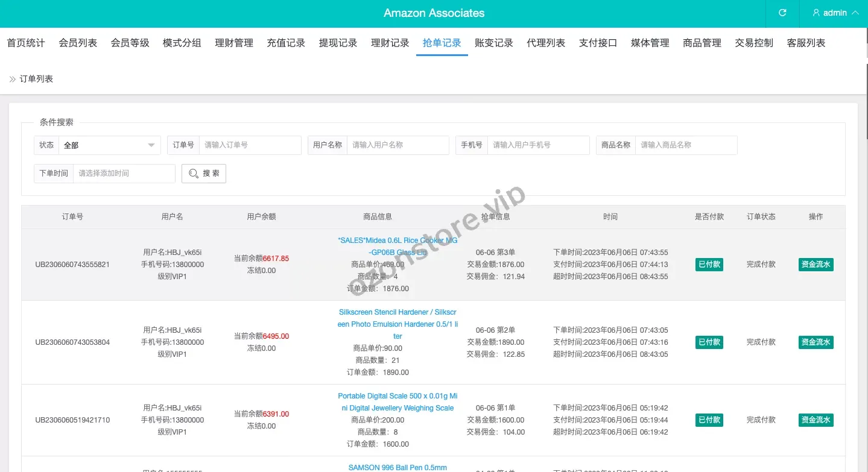Open the admin user menu
This screenshot has height=472, width=868.
[835, 13]
